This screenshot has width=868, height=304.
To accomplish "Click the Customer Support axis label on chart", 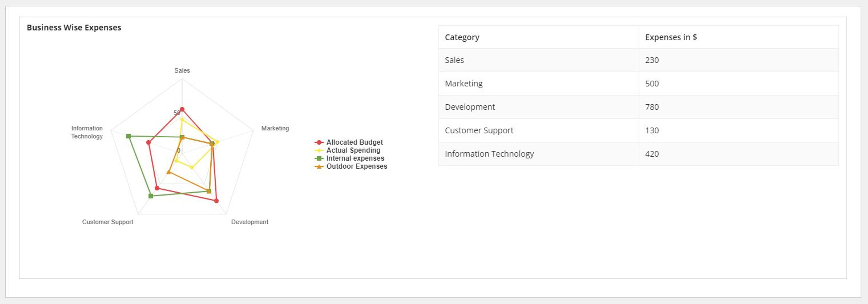I will (108, 222).
